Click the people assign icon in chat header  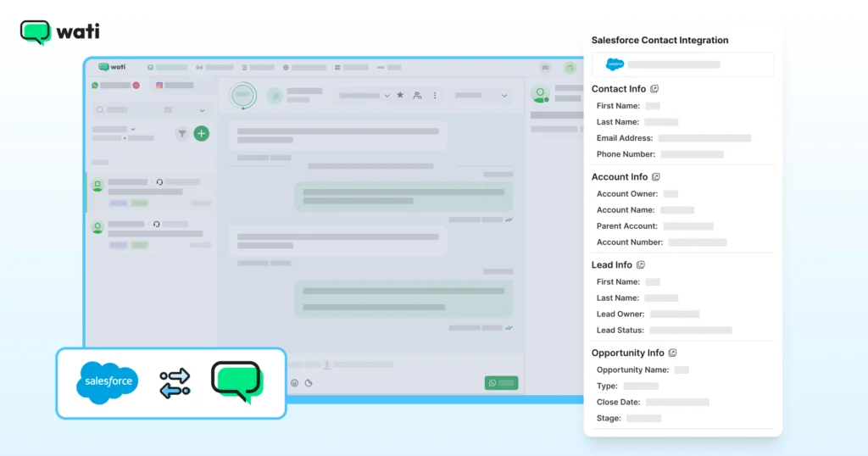point(417,95)
